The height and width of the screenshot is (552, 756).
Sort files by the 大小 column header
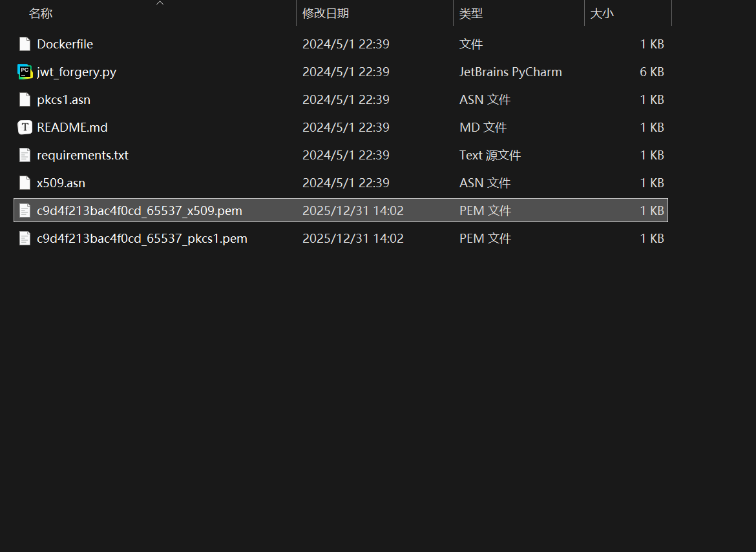(602, 14)
